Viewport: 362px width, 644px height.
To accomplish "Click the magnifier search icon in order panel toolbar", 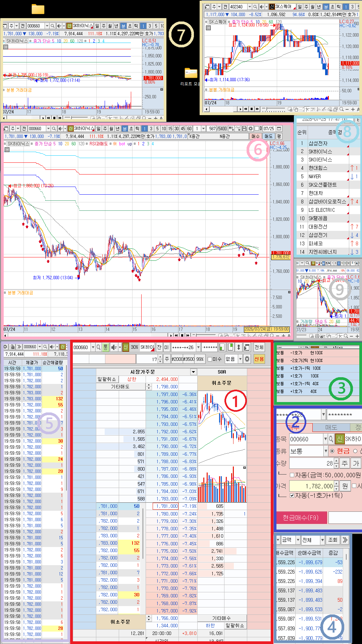I will pos(99,347).
